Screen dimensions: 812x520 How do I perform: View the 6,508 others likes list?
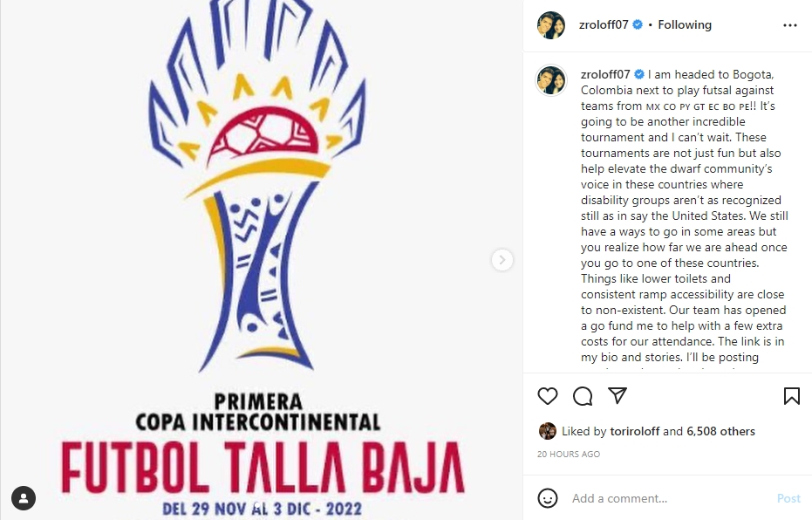(720, 431)
